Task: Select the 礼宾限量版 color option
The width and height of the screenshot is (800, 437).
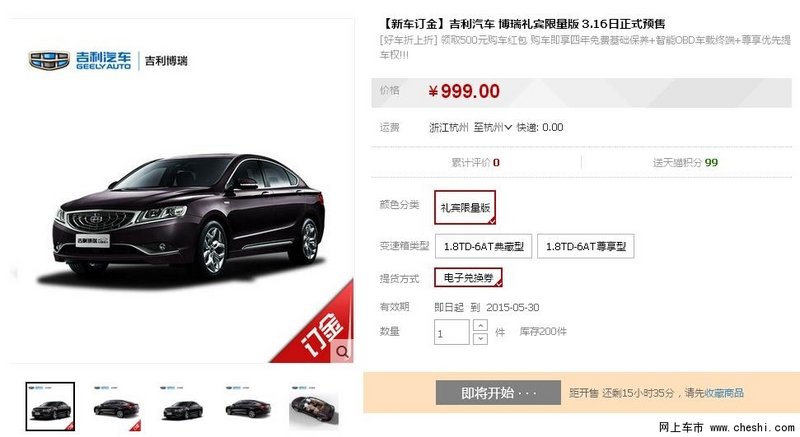Action: (465, 208)
